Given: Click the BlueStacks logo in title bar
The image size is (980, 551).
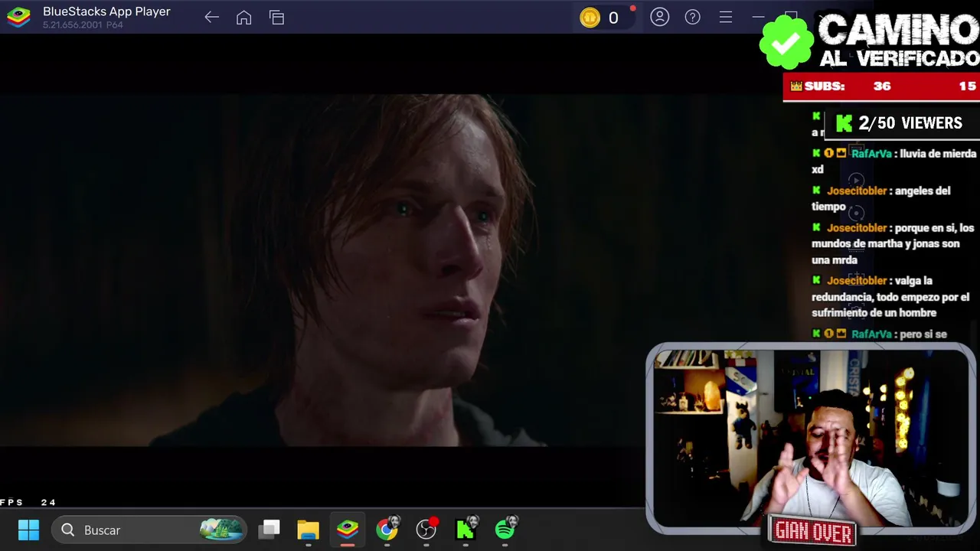Looking at the screenshot, I should pos(18,18).
